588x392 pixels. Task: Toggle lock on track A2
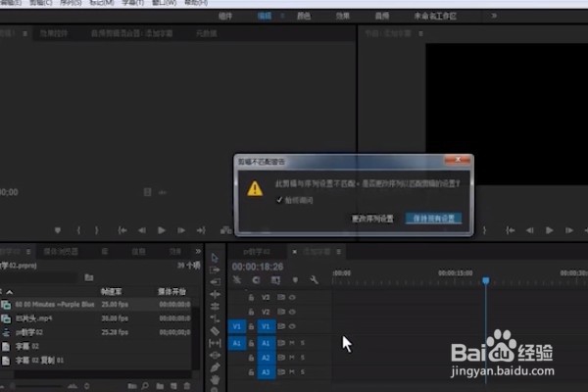coord(251,358)
